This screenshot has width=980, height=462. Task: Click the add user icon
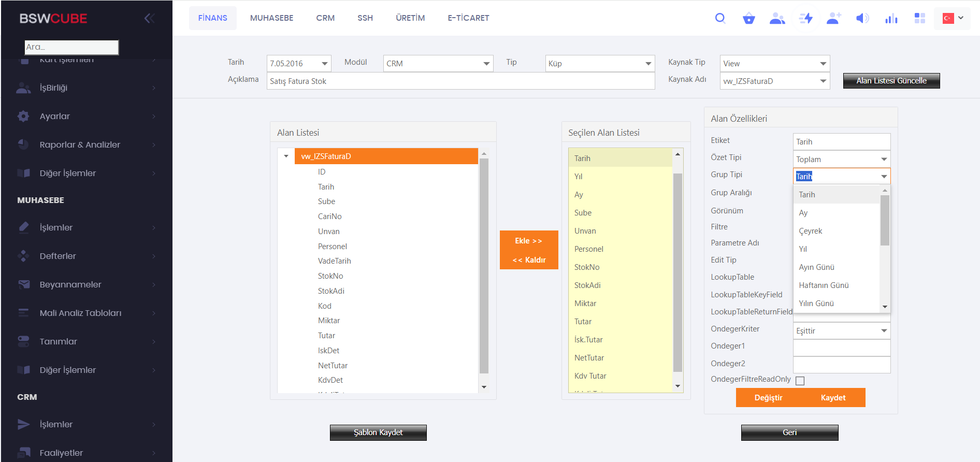(833, 19)
